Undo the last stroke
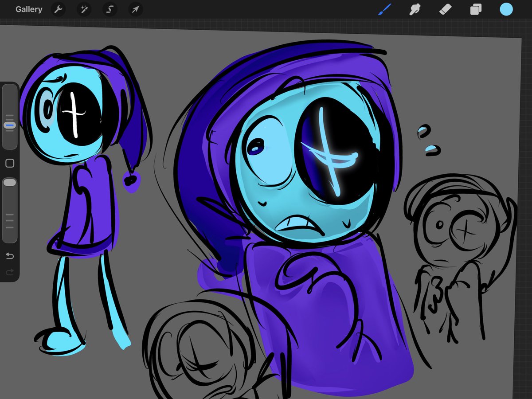 (10, 256)
